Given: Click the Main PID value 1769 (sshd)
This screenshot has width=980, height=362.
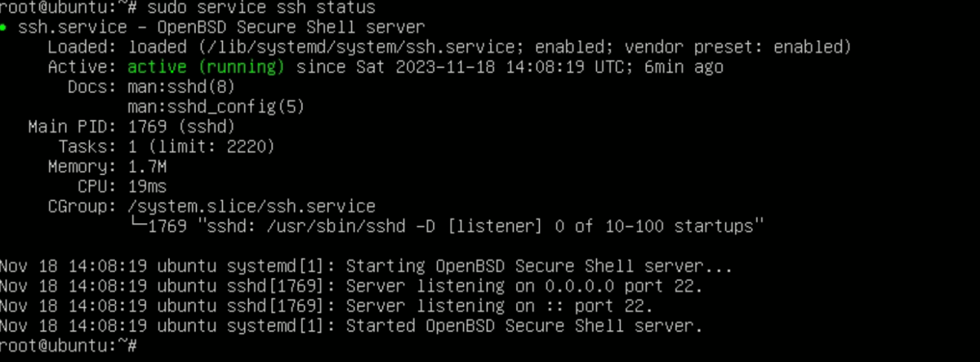Looking at the screenshot, I should point(182,127).
